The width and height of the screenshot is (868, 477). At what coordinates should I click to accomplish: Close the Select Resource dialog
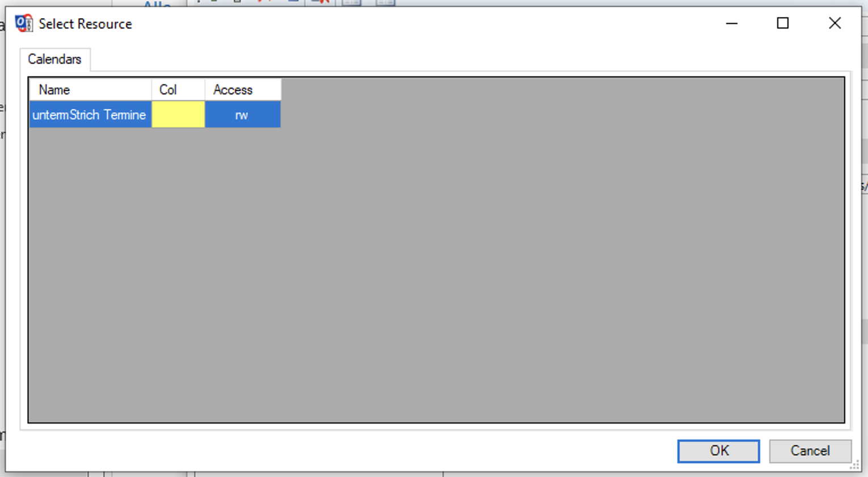pos(835,24)
